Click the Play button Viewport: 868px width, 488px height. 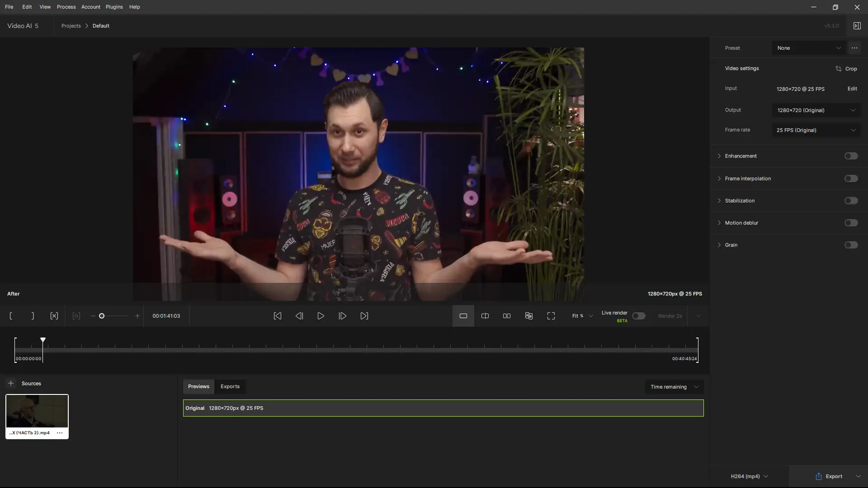click(321, 316)
